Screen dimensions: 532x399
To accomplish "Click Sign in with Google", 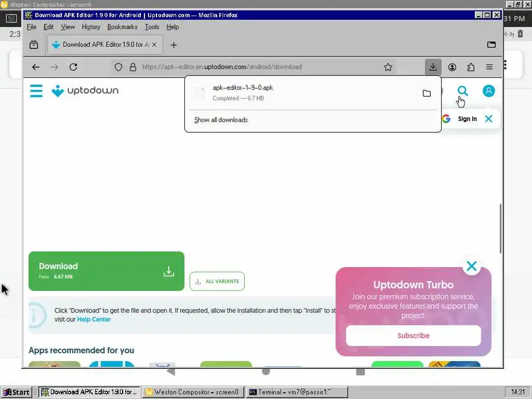I will (x=467, y=119).
